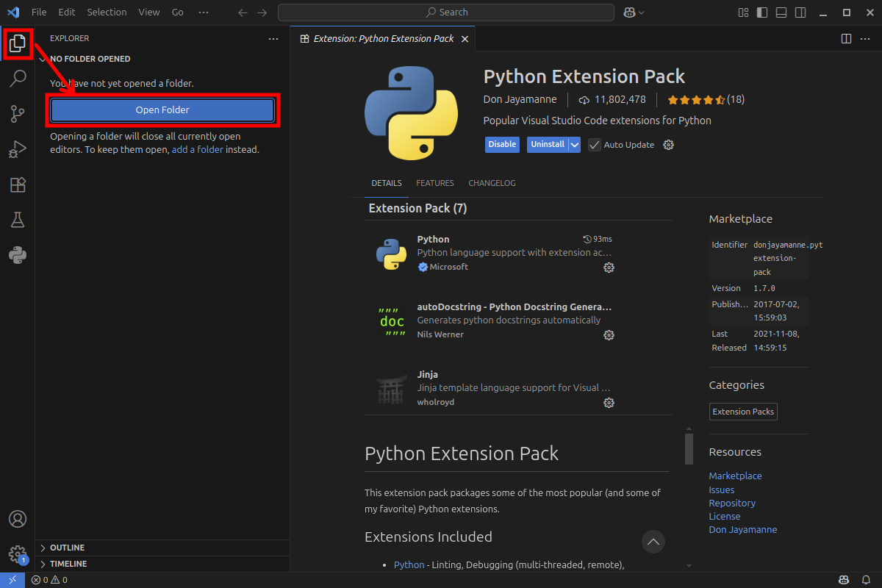This screenshot has width=882, height=588.
Task: Click the readme vertical scrollbar thumb
Action: pos(689,449)
